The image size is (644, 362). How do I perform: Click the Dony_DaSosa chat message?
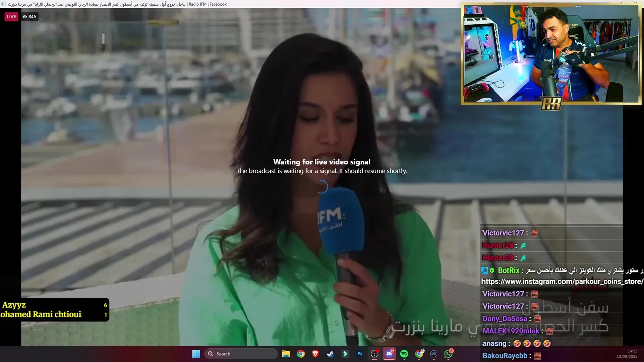512,319
